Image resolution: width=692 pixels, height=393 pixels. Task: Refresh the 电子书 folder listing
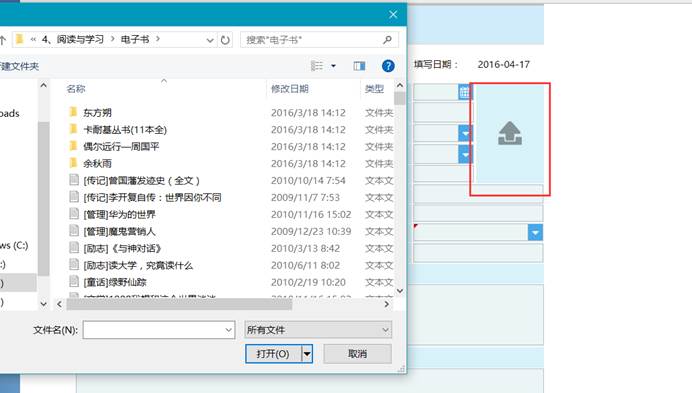pyautogui.click(x=225, y=40)
